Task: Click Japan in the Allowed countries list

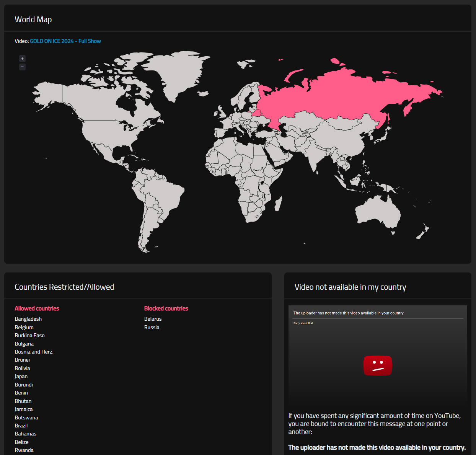Action: [x=21, y=376]
